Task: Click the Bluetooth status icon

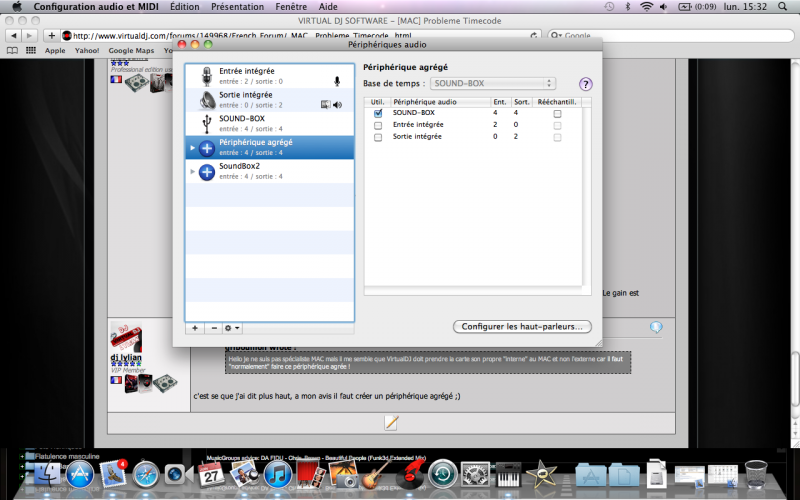Action: coord(628,7)
